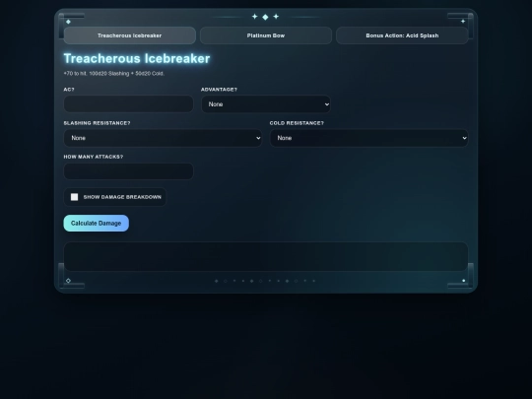This screenshot has height=399, width=532.
Task: Switch to the Treacherous Icebreaker tab
Action: (x=130, y=35)
